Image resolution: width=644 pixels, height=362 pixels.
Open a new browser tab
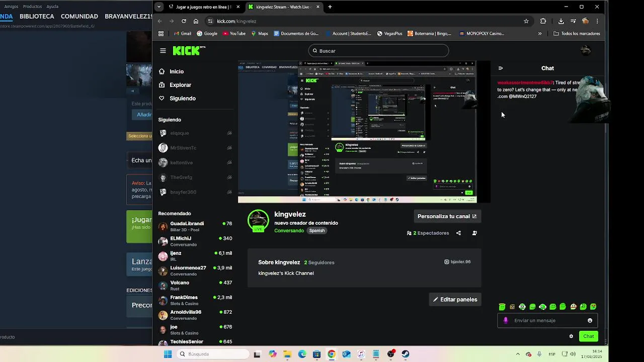pyautogui.click(x=330, y=7)
